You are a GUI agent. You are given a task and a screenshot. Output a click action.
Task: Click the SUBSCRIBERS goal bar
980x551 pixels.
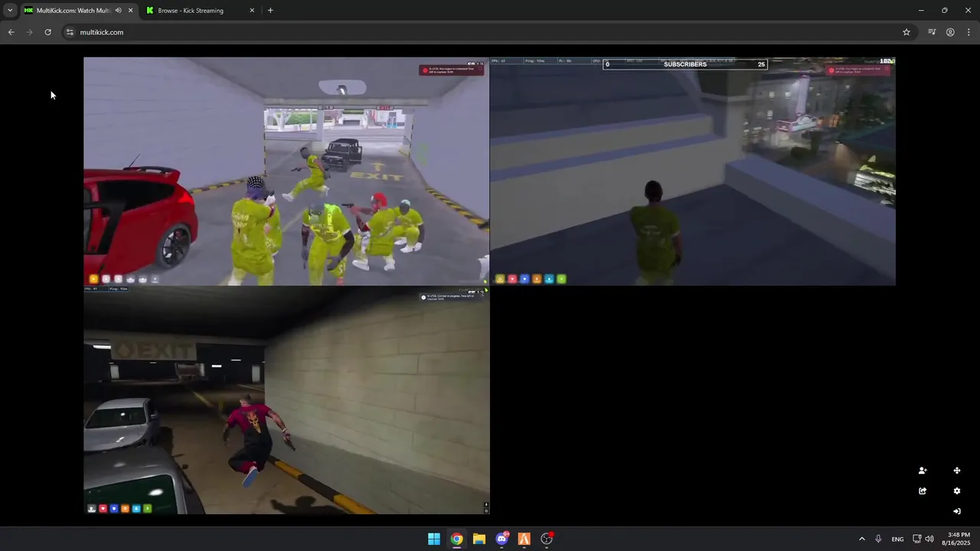[x=685, y=64]
